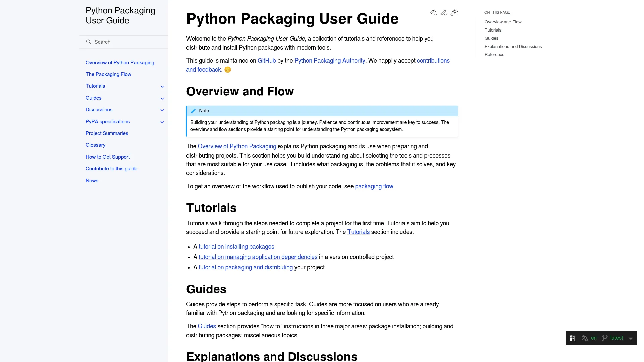The width and height of the screenshot is (644, 362).
Task: Click the Guides section heading in main content
Action: point(206,289)
